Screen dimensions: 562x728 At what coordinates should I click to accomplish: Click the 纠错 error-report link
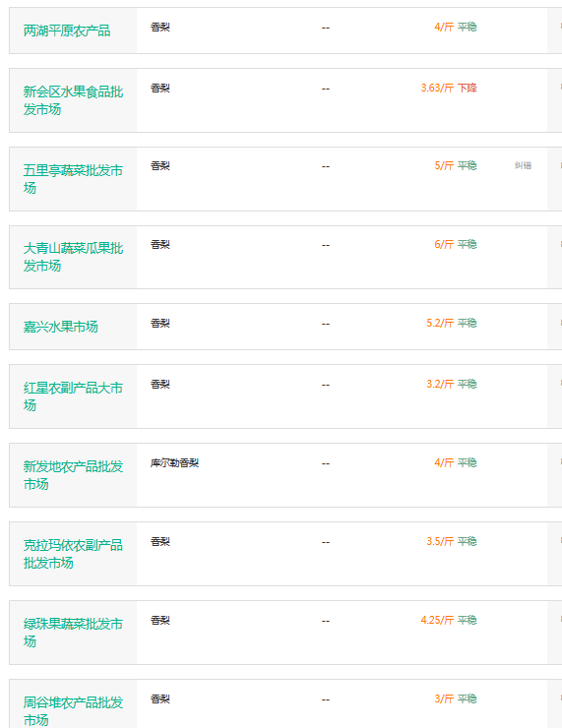pos(523,165)
